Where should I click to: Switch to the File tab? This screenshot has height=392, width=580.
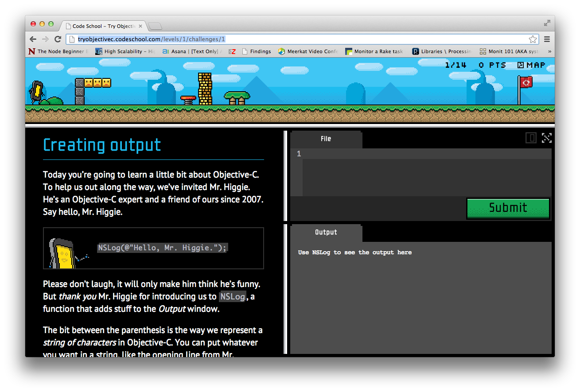(x=326, y=139)
